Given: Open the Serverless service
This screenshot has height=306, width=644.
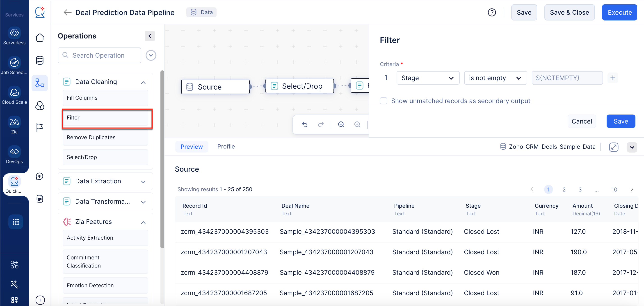Looking at the screenshot, I should pos(14,36).
